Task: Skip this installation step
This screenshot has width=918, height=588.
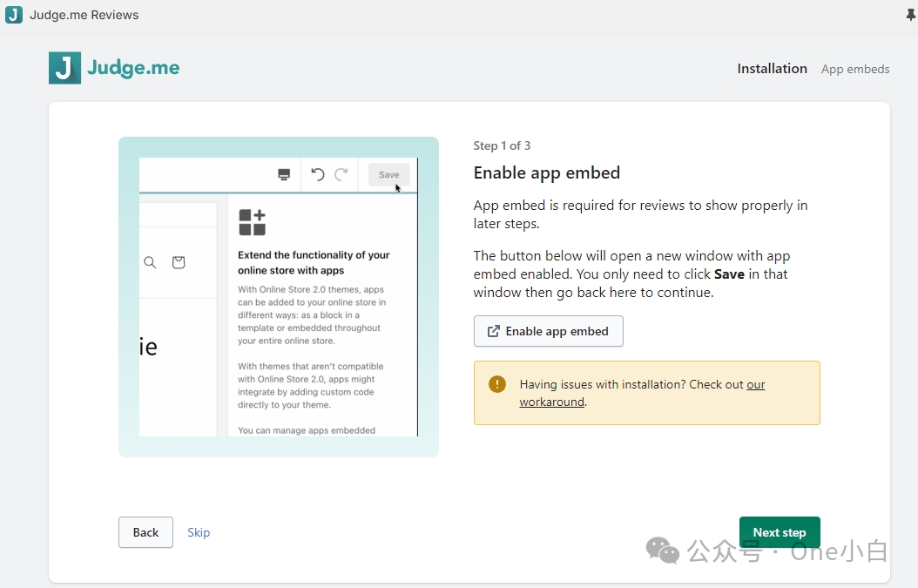Action: [199, 532]
